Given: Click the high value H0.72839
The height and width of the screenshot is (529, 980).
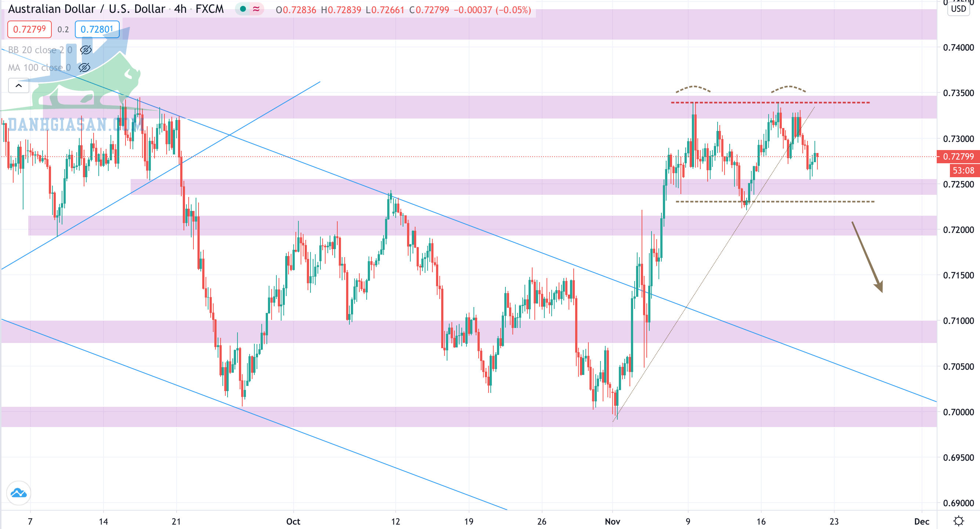Looking at the screenshot, I should tap(341, 10).
